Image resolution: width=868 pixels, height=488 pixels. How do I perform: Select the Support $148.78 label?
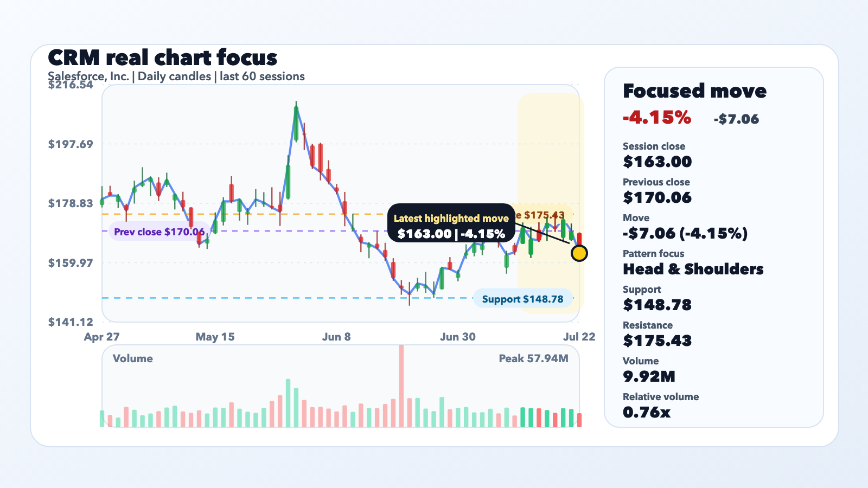pyautogui.click(x=523, y=299)
